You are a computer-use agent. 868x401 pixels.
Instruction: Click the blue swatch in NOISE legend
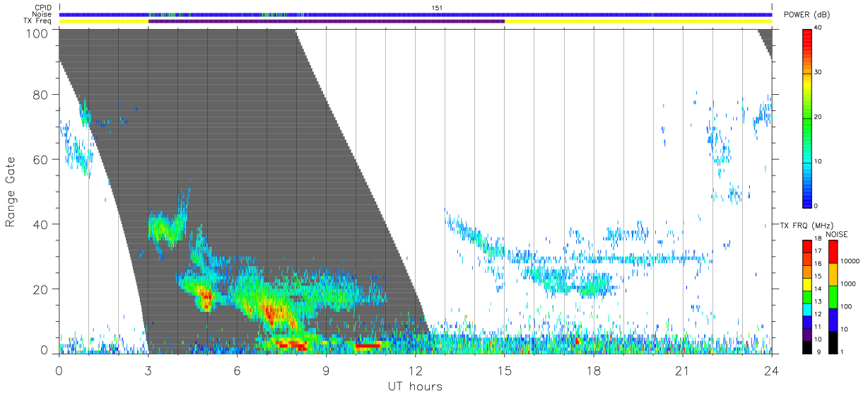coord(833,319)
